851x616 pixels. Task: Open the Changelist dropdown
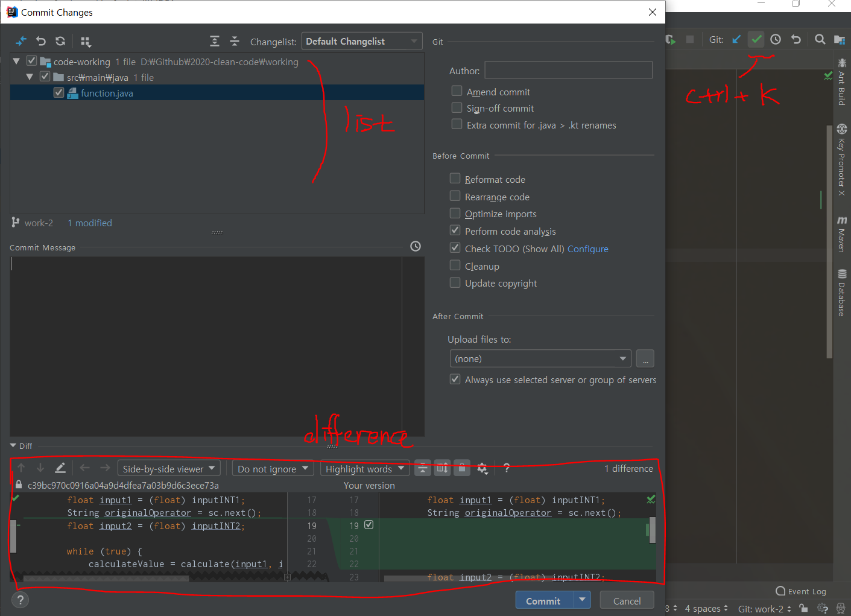pos(362,41)
